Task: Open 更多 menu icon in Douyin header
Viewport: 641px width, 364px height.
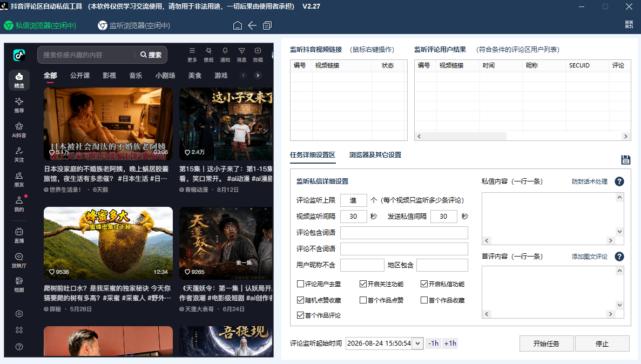Action: (x=192, y=55)
